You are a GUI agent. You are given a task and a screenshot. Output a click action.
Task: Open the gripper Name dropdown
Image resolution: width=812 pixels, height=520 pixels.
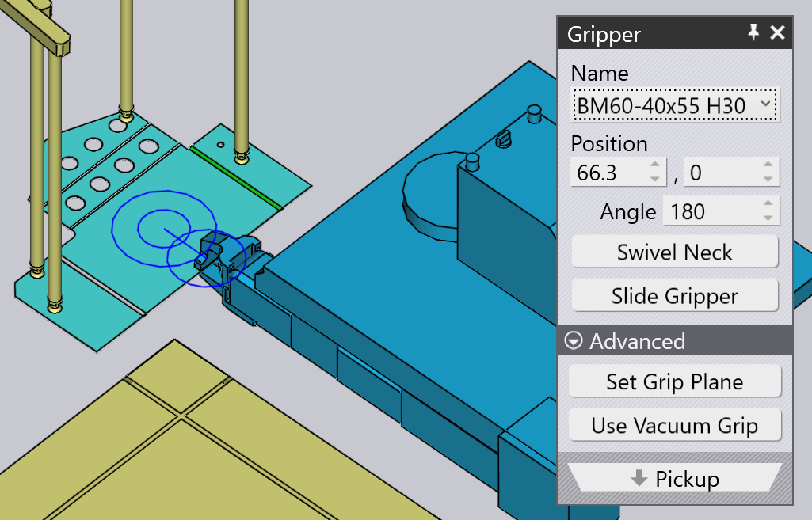tap(675, 105)
